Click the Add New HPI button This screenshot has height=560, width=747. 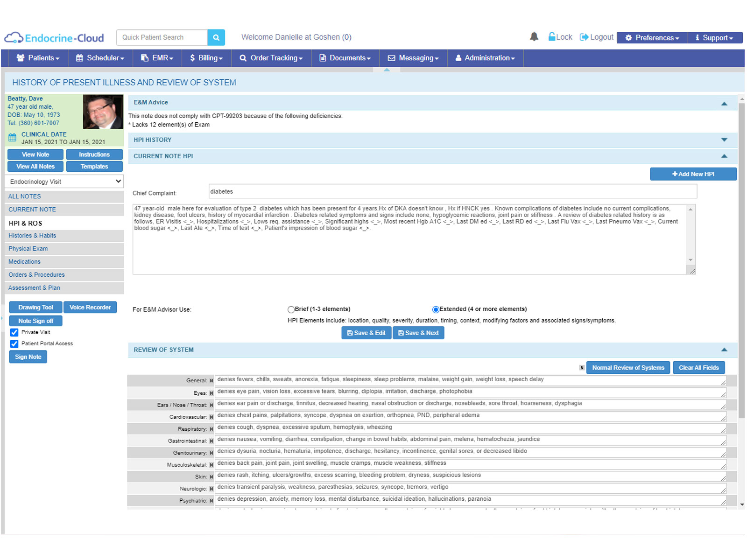pos(693,174)
